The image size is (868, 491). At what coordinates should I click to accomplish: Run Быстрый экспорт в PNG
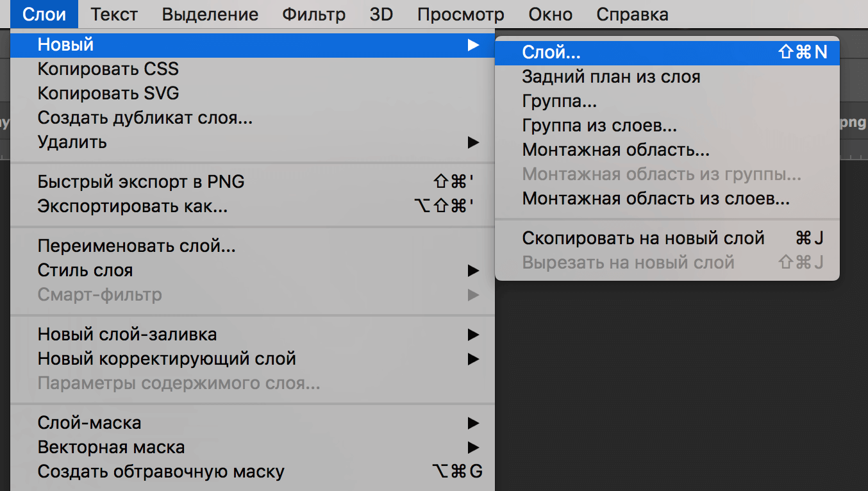(141, 181)
